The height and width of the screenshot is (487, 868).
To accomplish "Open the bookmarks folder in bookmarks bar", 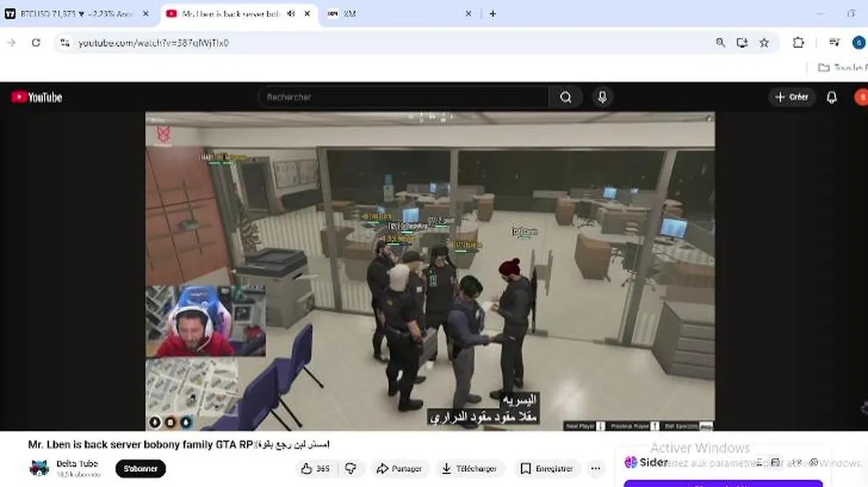I will (842, 68).
